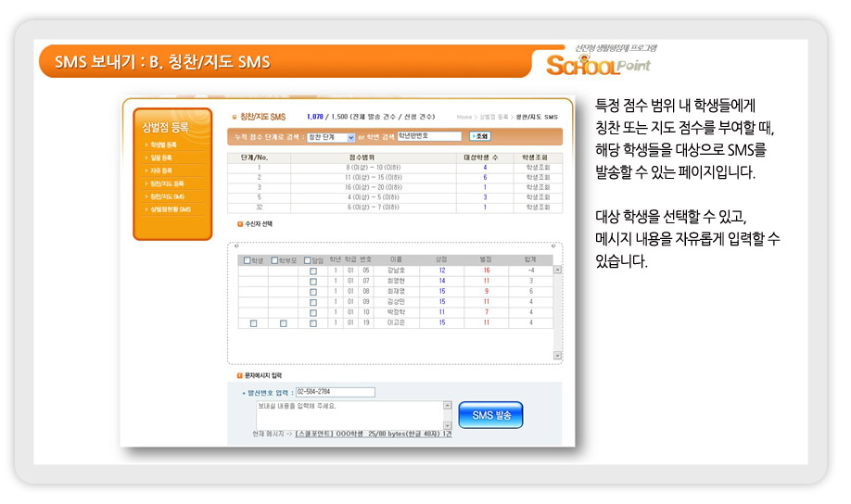Screen dimensions: 851x504
Task: Click the message content text area
Action: tap(349, 414)
